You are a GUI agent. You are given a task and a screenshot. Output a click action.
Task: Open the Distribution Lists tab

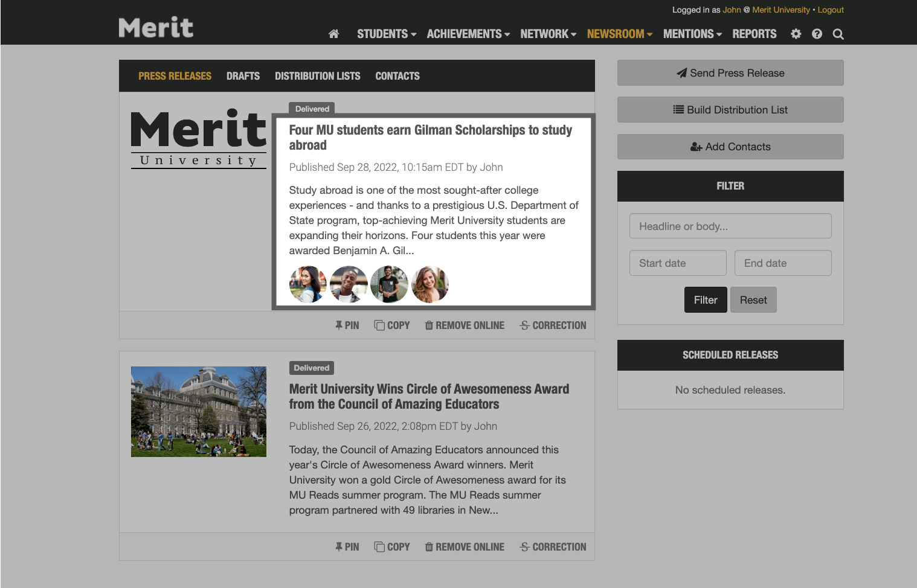point(317,75)
